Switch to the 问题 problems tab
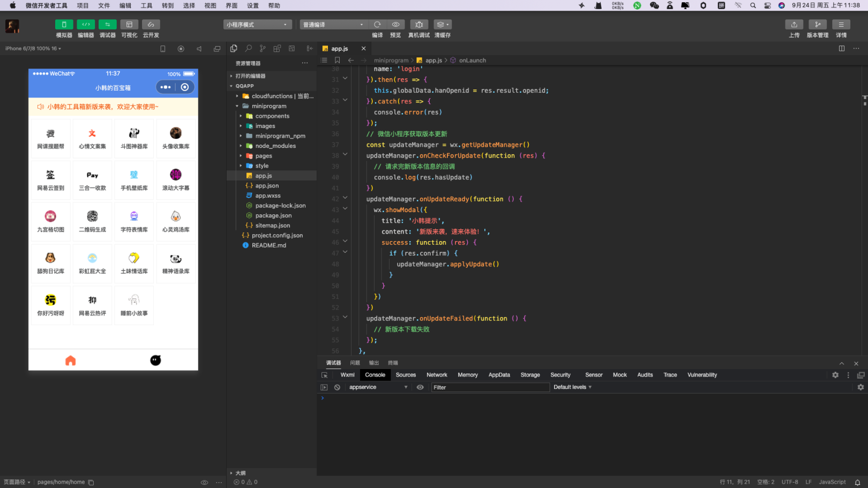The width and height of the screenshot is (868, 488). [x=355, y=363]
